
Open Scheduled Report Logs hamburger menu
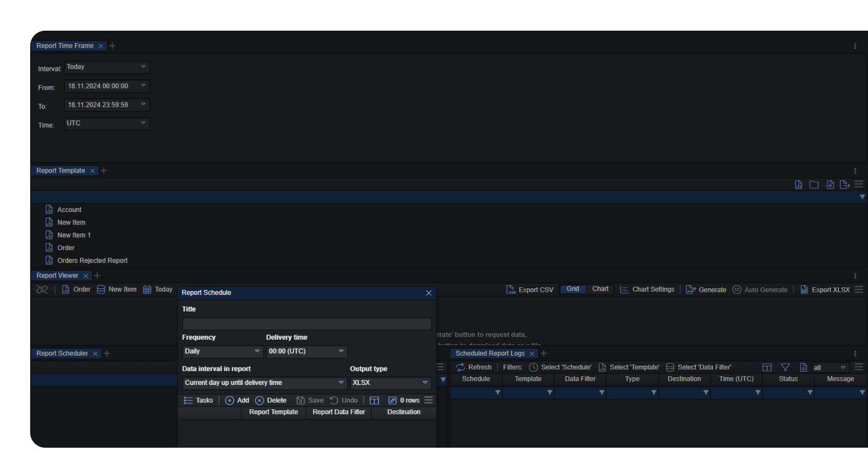pos(859,367)
